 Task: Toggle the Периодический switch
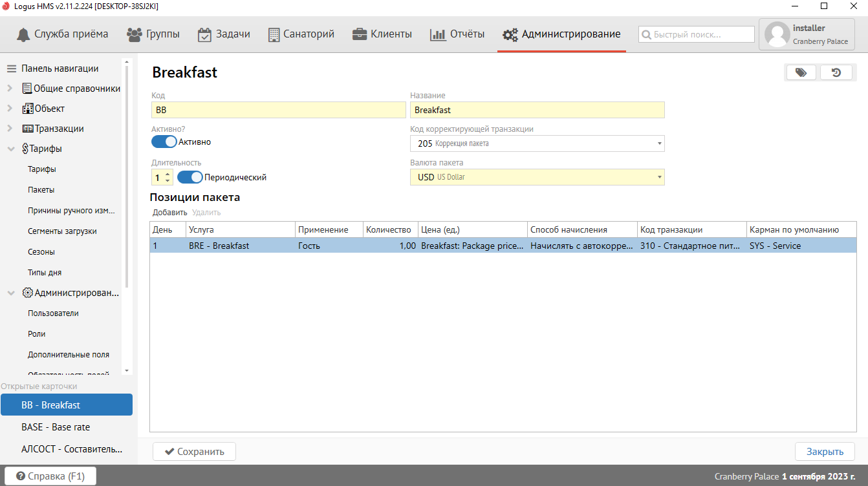(x=190, y=177)
